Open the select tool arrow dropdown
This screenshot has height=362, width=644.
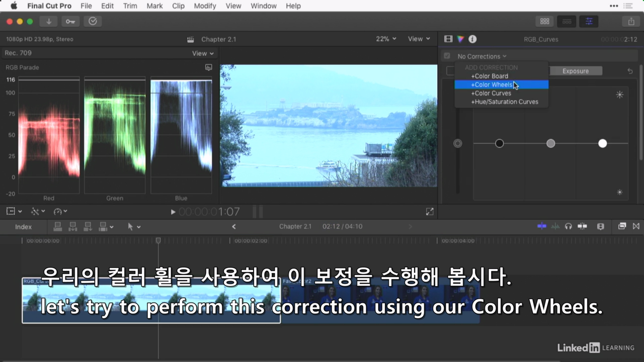pyautogui.click(x=134, y=227)
